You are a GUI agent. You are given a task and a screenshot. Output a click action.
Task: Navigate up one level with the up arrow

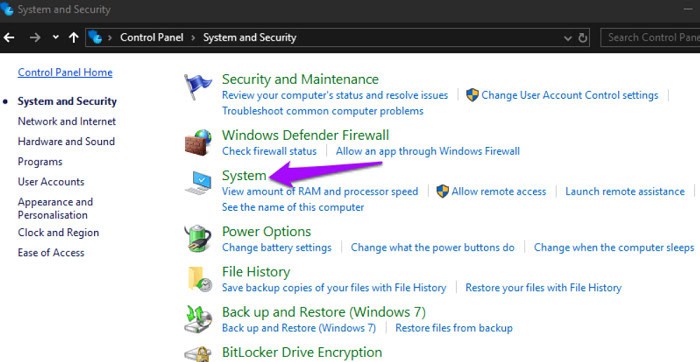click(74, 37)
